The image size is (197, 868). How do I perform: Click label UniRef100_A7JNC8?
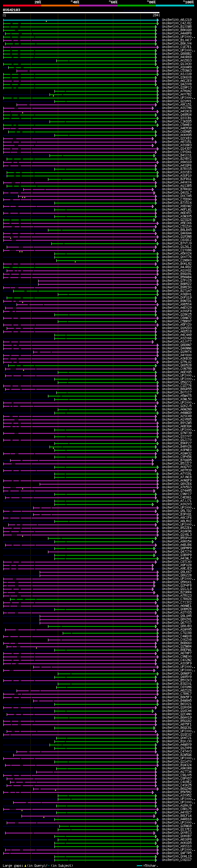pyautogui.click(x=177, y=477)
